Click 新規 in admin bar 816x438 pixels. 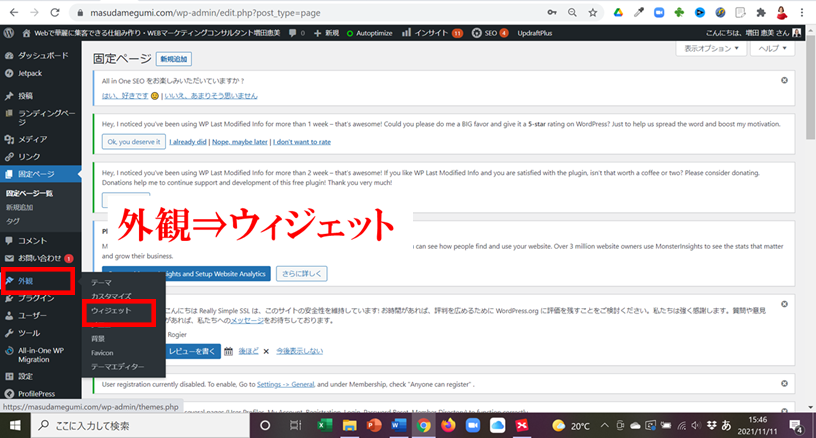pos(326,33)
